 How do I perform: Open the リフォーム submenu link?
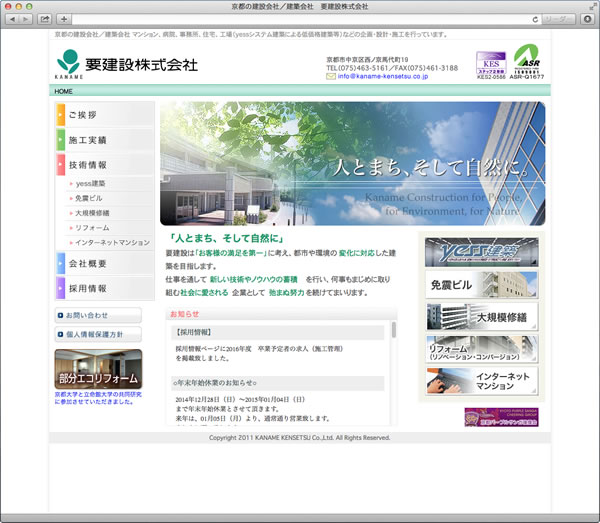(x=91, y=228)
